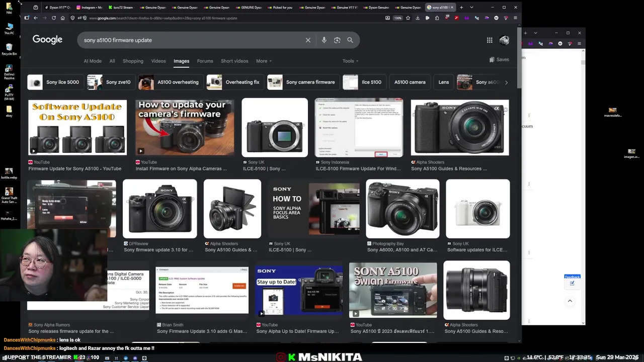Open Software Update On Sony A5100 thumbnail
Image resolution: width=644 pixels, height=362 pixels.
[x=77, y=128]
